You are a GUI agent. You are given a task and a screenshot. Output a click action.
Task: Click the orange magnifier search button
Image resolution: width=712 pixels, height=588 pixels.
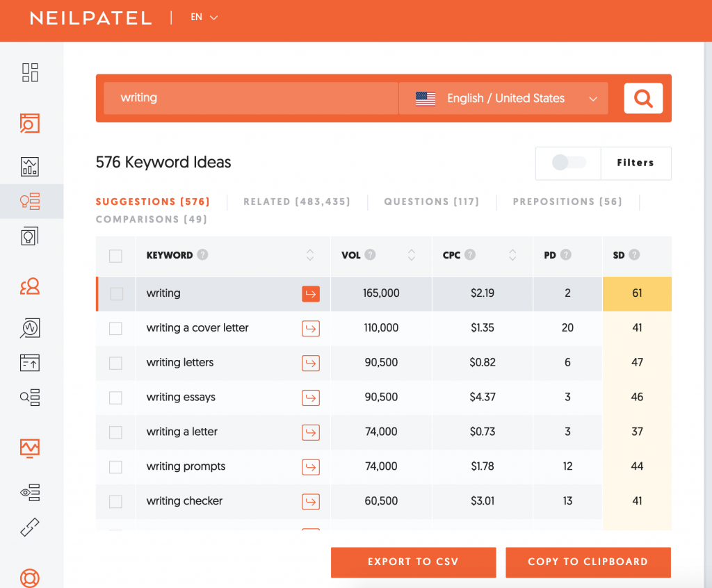(x=643, y=98)
